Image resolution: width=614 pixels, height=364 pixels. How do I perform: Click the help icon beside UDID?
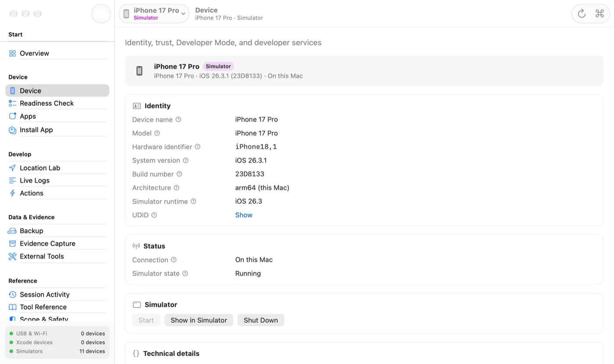tap(154, 215)
